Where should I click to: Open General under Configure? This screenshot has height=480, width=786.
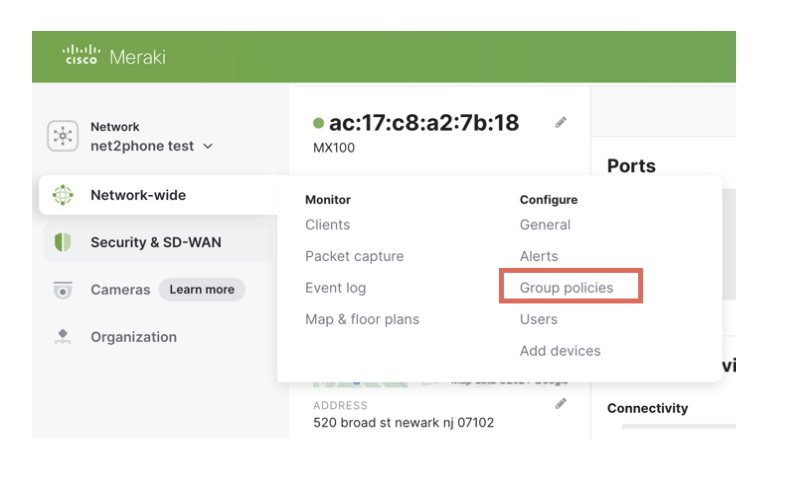545,224
